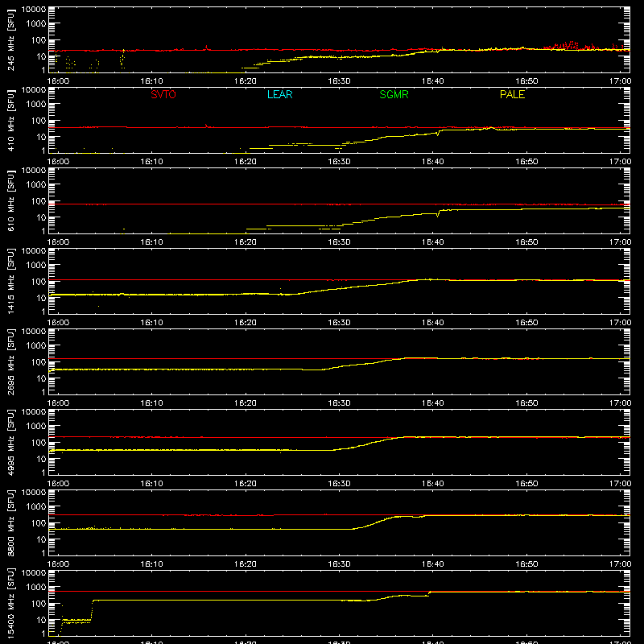
Task: Click 16:50 tick label below 245 MHz panel
Action: (526, 81)
